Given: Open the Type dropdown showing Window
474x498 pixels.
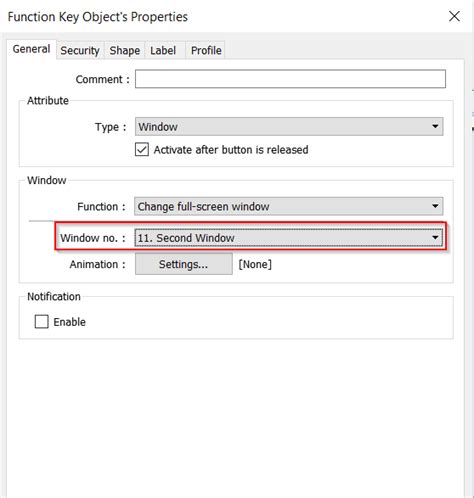Looking at the screenshot, I should pos(289,126).
